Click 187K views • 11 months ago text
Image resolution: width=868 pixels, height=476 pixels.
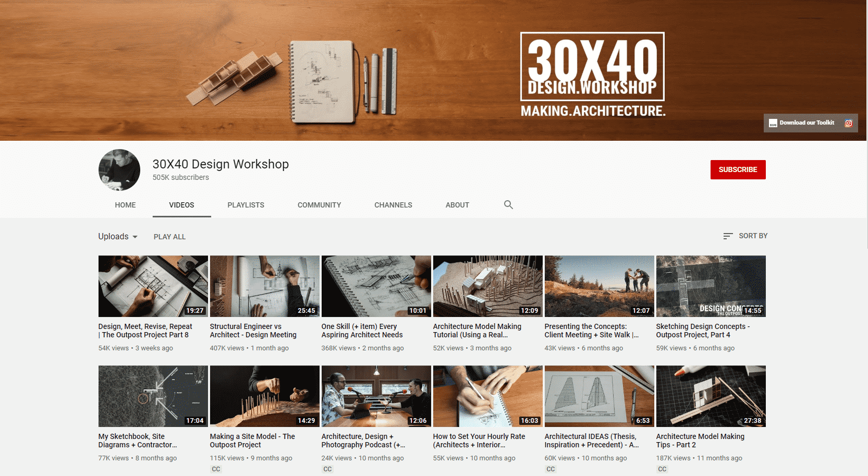click(699, 458)
